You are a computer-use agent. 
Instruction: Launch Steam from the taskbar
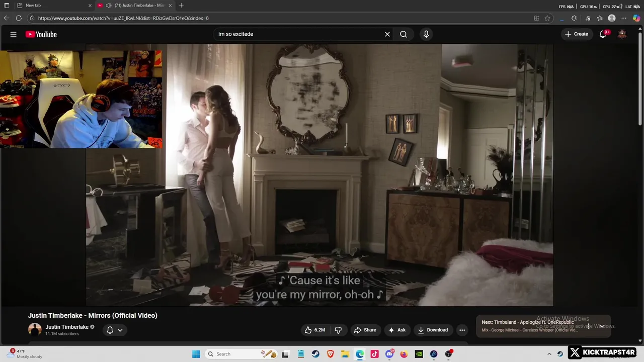point(315,354)
